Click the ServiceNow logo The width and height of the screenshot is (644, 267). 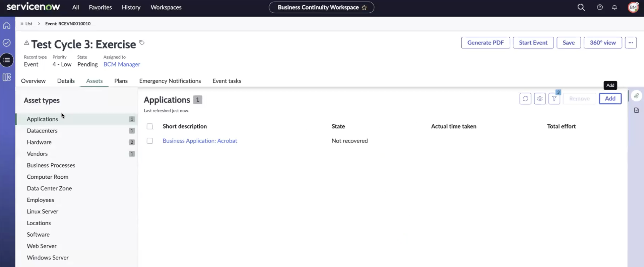click(x=33, y=7)
